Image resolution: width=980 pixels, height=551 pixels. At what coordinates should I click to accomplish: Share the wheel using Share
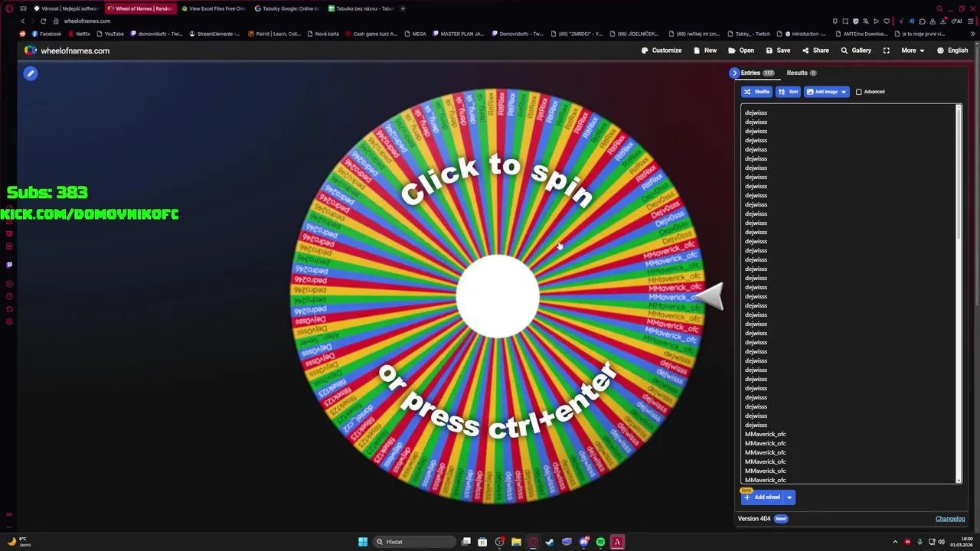point(815,51)
